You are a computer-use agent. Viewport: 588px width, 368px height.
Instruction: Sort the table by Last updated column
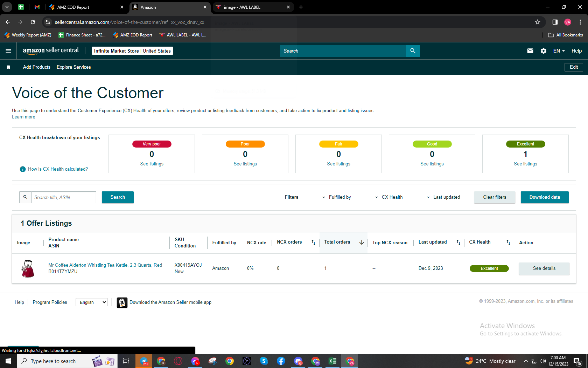tap(458, 243)
